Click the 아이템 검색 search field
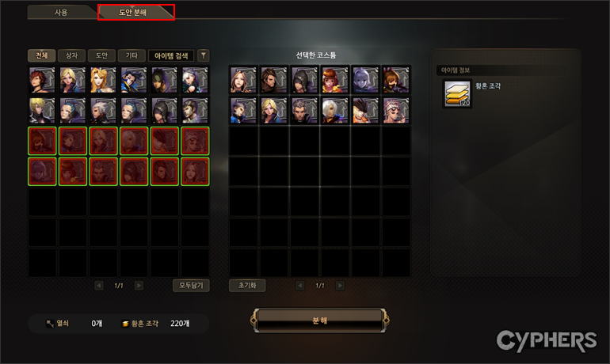The width and height of the screenshot is (610, 364). 171,55
